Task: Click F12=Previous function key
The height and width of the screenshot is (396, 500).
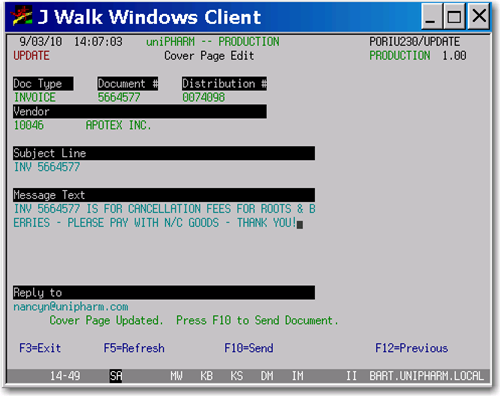Action: coord(412,348)
